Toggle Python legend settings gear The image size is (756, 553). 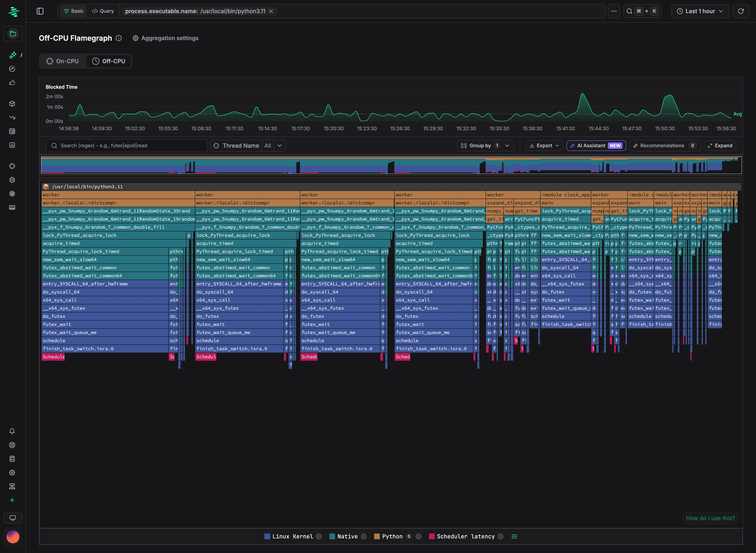[x=418, y=536]
